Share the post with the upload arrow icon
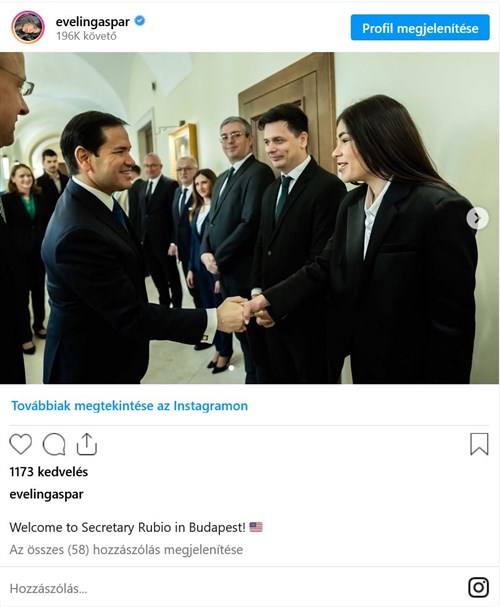 87,444
